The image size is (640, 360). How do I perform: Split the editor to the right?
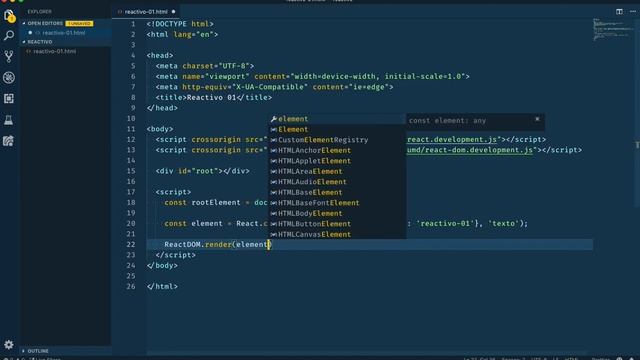619,11
